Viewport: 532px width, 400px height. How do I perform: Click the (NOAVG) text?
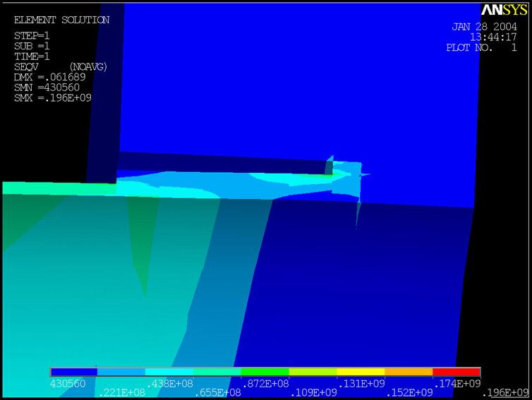click(x=88, y=67)
